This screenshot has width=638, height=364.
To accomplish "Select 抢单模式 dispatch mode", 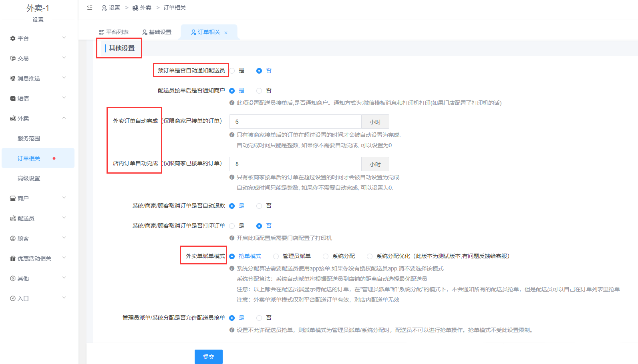I will [232, 256].
